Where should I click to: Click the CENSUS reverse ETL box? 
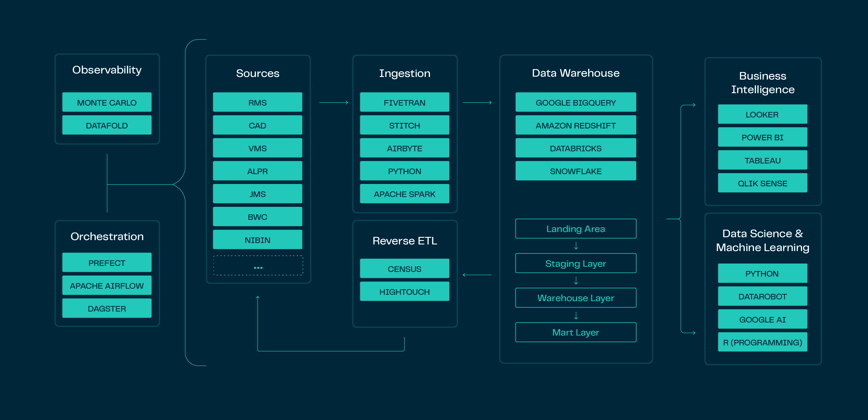coord(404,268)
